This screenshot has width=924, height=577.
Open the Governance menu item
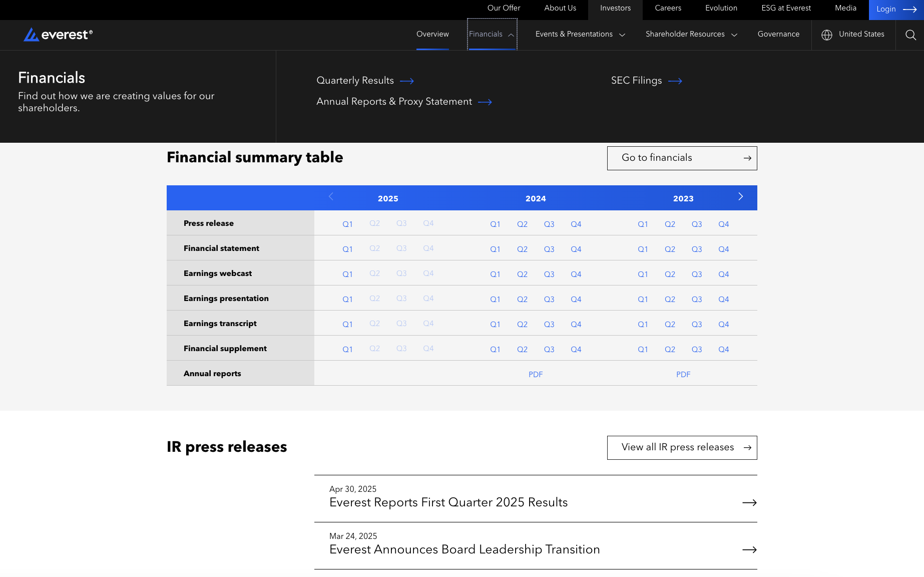[778, 34]
